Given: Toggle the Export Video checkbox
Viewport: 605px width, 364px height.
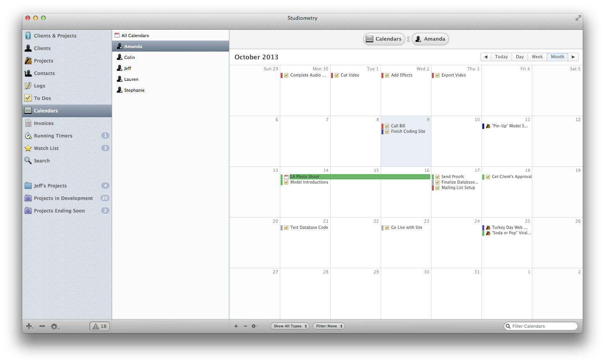Looking at the screenshot, I should click(437, 75).
